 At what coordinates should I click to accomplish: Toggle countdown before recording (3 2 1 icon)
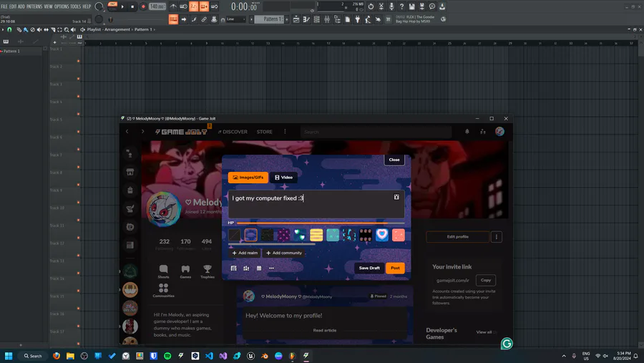(x=194, y=6)
